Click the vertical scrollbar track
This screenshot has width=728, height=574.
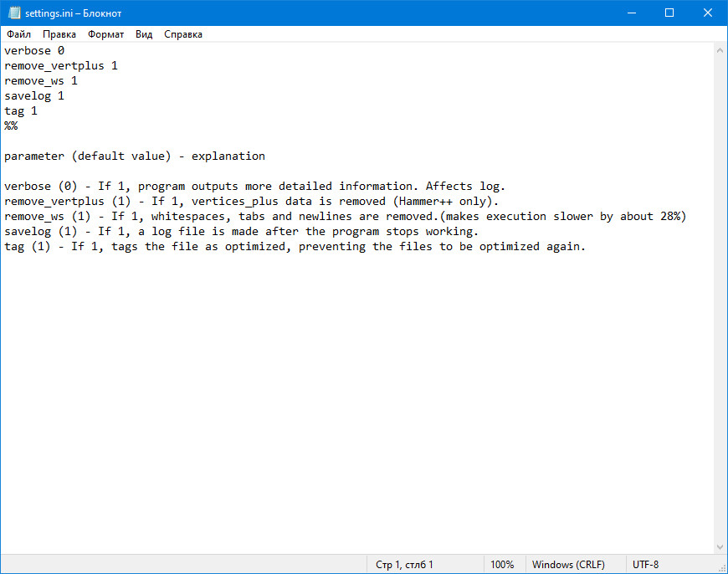coord(720,293)
